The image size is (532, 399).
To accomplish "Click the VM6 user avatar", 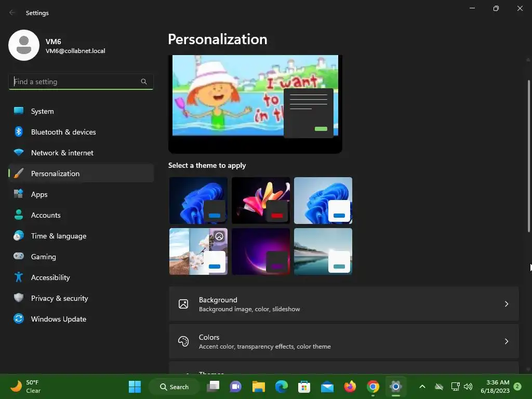I will click(x=24, y=45).
